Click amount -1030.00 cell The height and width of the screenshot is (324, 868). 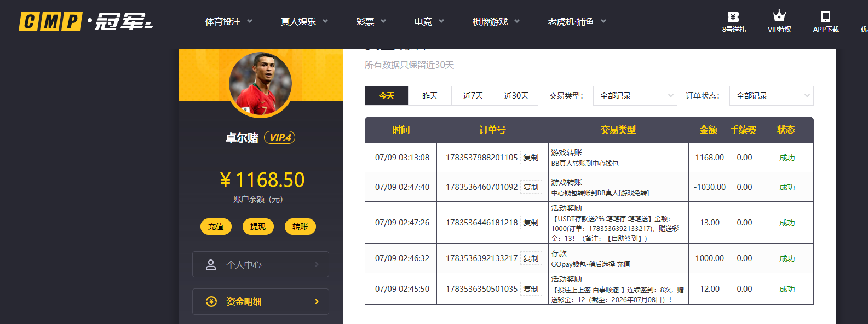710,187
